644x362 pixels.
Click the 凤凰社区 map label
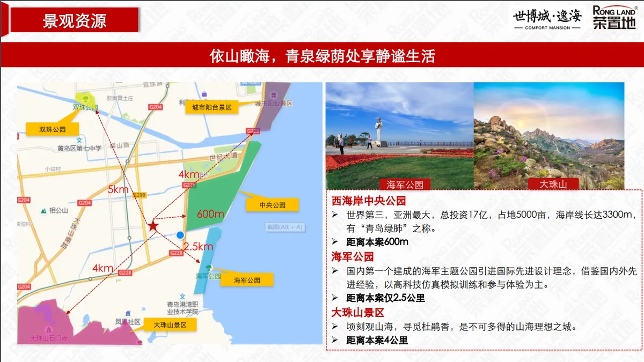pyautogui.click(x=128, y=322)
